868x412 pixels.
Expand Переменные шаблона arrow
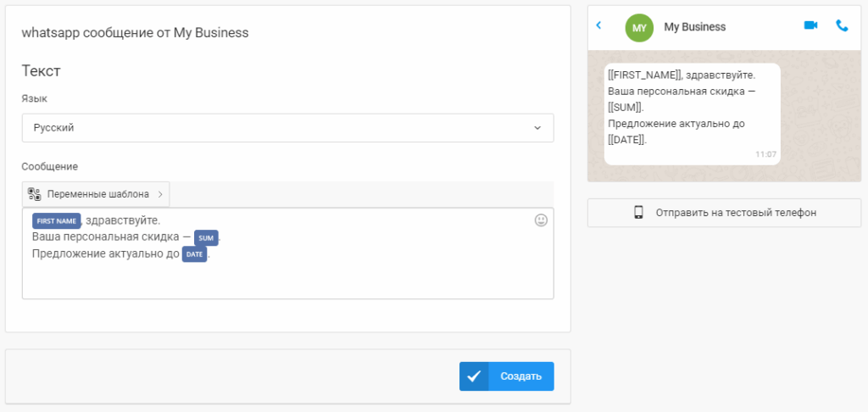point(160,194)
